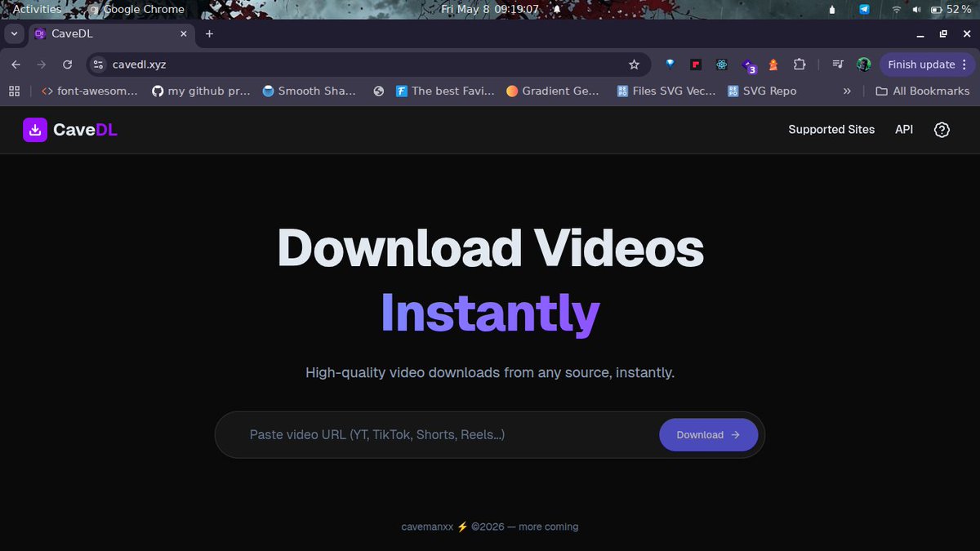This screenshot has width=980, height=551.
Task: View site information icon in address bar
Action: pyautogui.click(x=98, y=64)
